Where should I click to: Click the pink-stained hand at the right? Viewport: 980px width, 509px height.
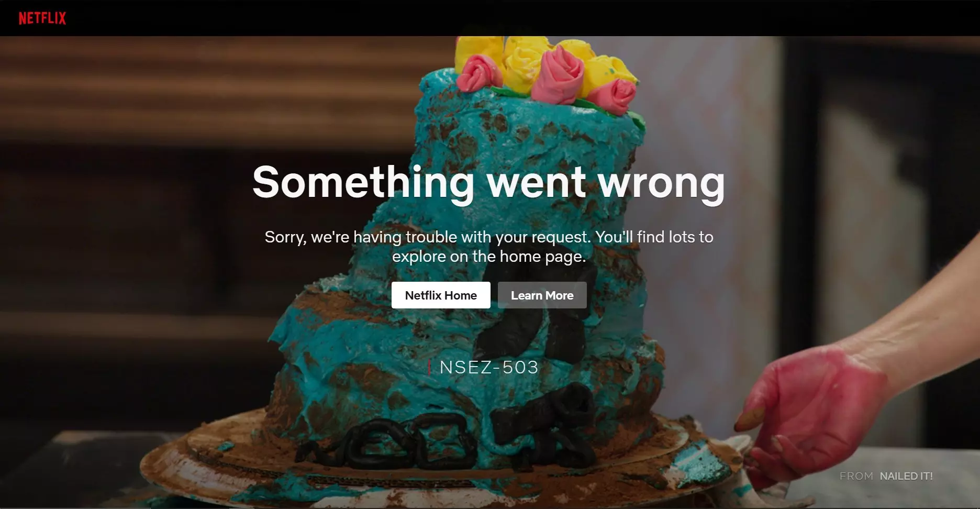(x=817, y=414)
